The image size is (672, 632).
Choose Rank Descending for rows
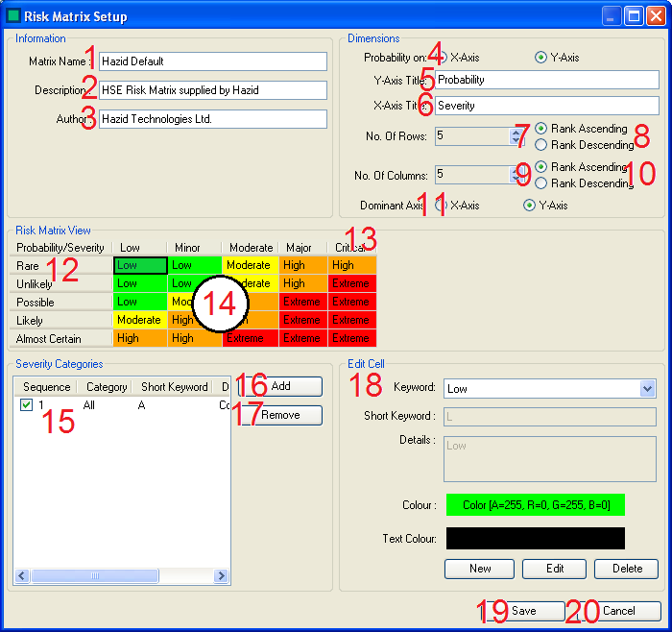(x=541, y=145)
